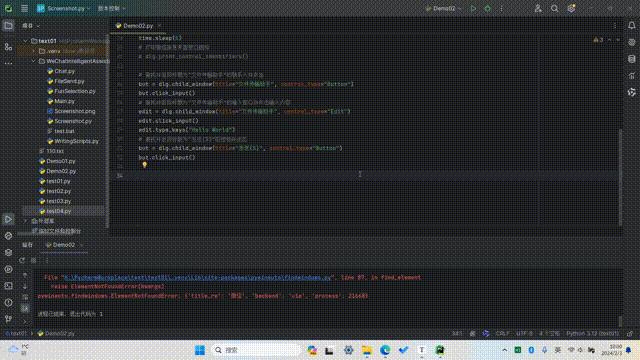The width and height of the screenshot is (640, 360).
Task: Open the Project view mode dropdown
Action: pos(31,26)
